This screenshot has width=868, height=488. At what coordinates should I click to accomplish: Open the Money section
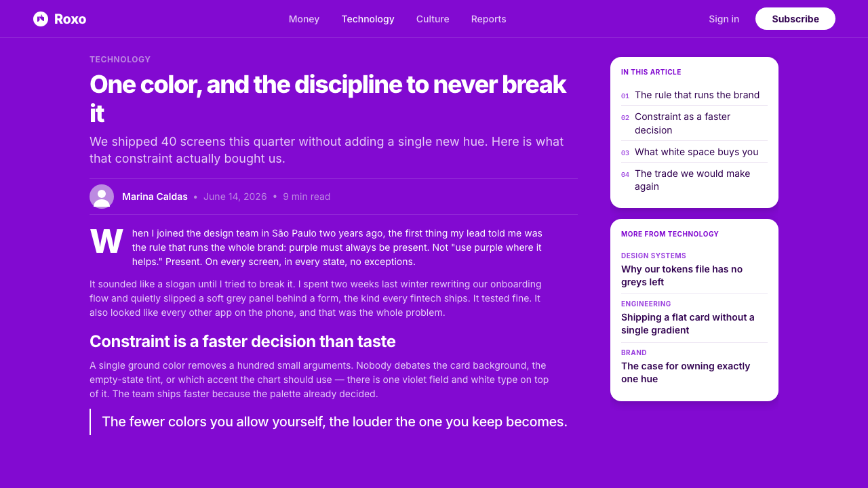pos(304,19)
